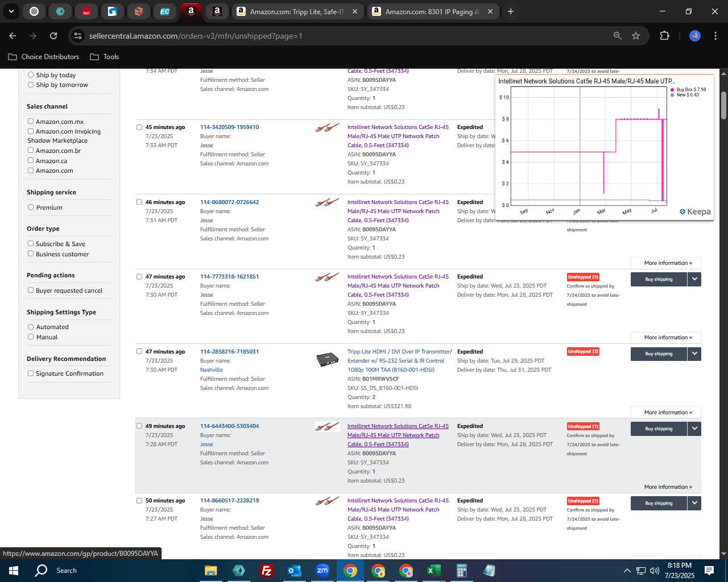Viewport: 728px width, 582px height.
Task: Open File Explorer from the taskbar
Action: (211, 571)
